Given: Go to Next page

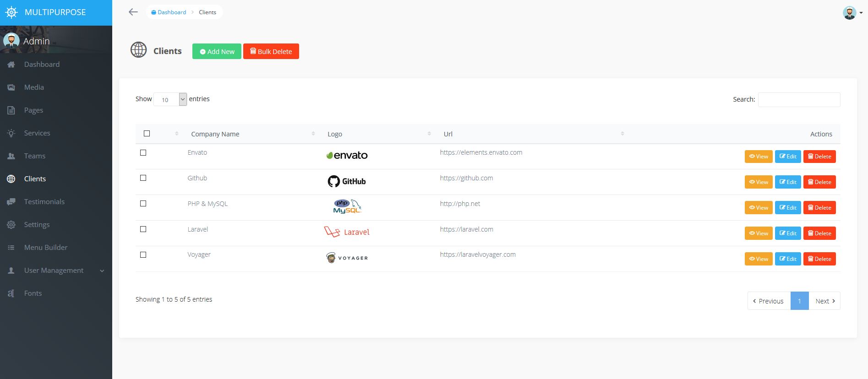Looking at the screenshot, I should tap(824, 301).
